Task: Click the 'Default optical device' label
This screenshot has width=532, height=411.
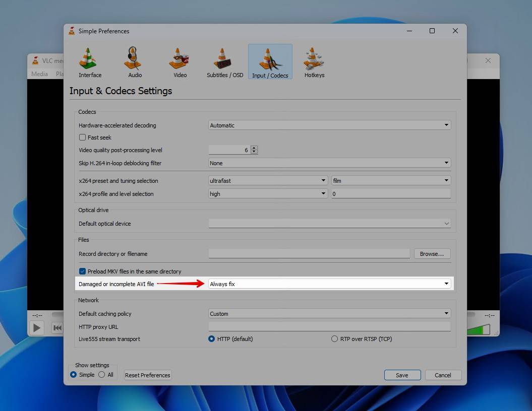Action: click(104, 224)
